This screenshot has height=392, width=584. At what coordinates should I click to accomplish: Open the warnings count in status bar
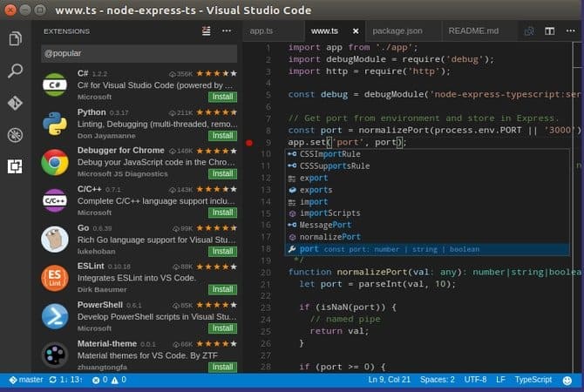point(119,380)
